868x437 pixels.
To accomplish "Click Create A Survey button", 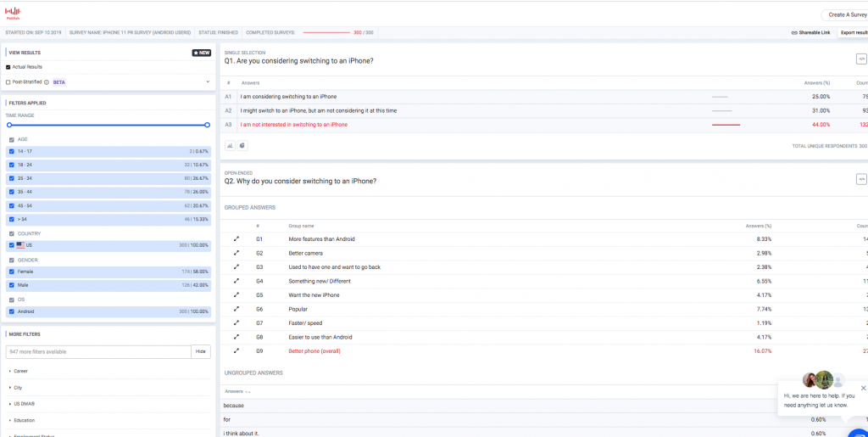I will pyautogui.click(x=844, y=15).
